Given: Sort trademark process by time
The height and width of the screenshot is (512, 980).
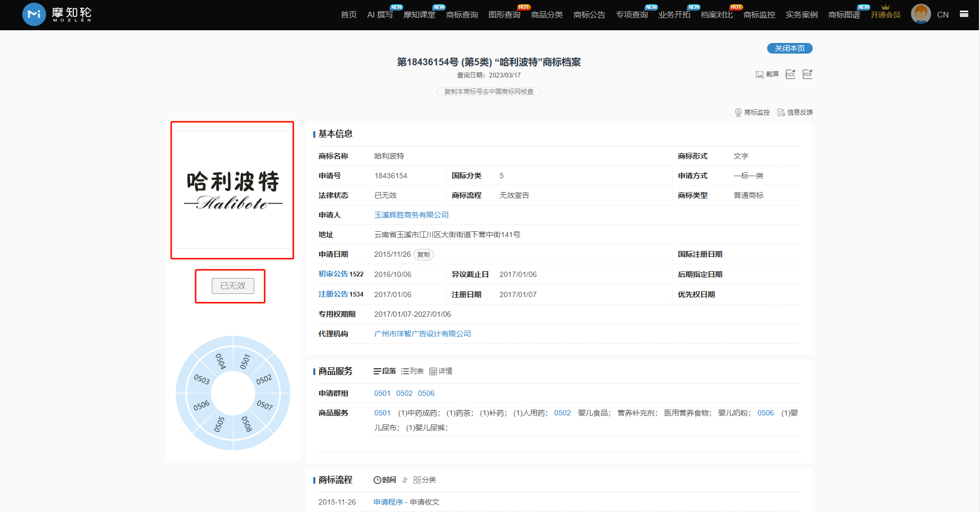Looking at the screenshot, I should click(385, 480).
